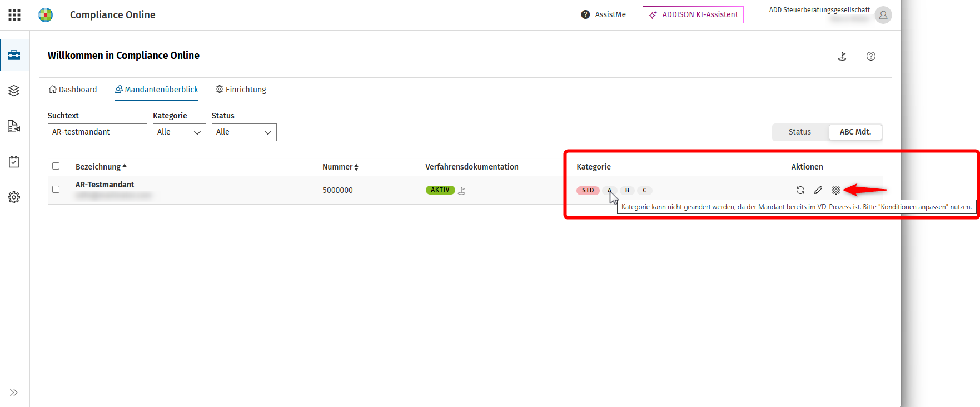Open the app launcher grid icon
Screen dimensions: 980x407
[14, 15]
